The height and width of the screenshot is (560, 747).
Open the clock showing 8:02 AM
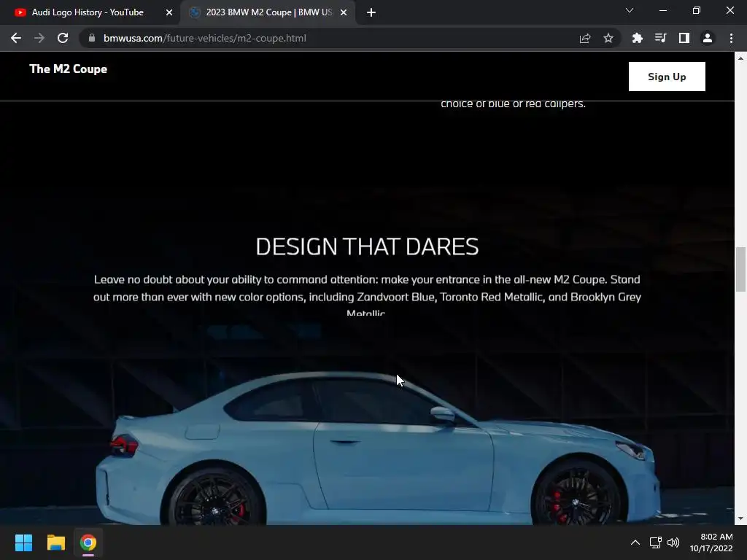point(711,542)
